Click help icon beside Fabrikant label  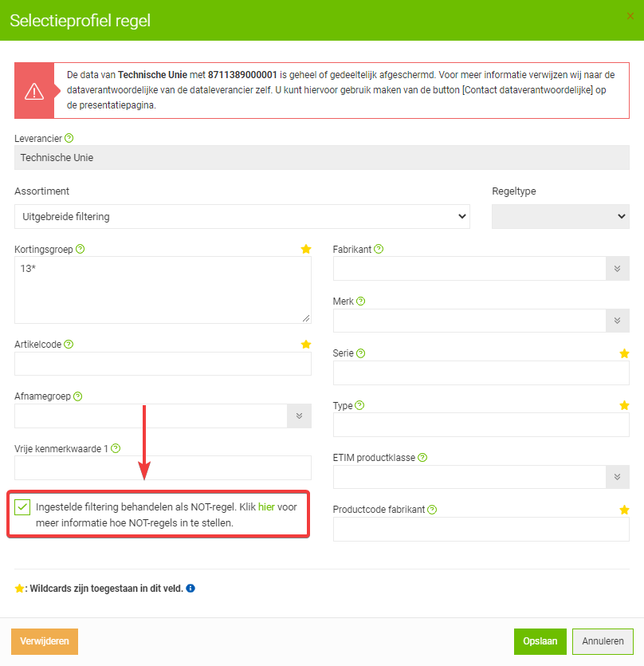tap(379, 249)
